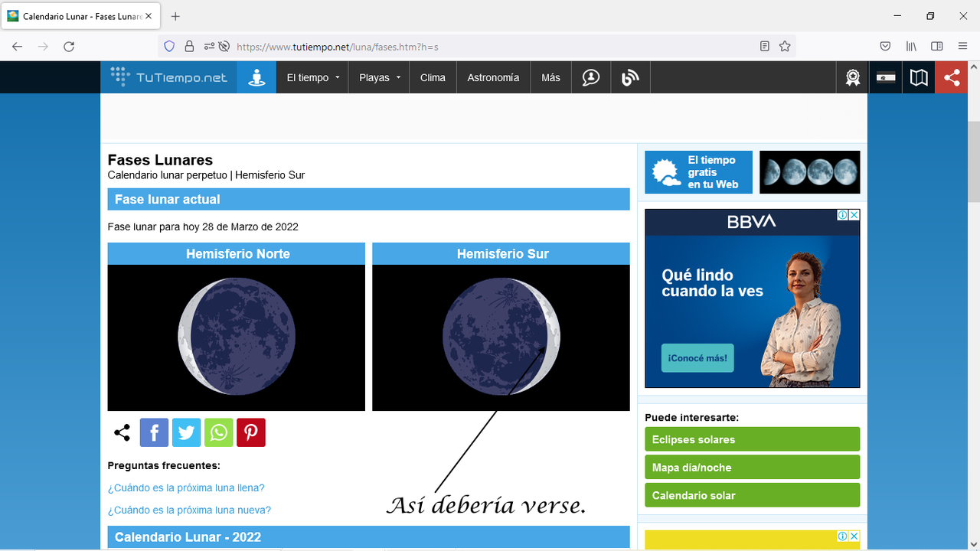
Task: Expand Playas dropdown menu
Action: tap(379, 77)
